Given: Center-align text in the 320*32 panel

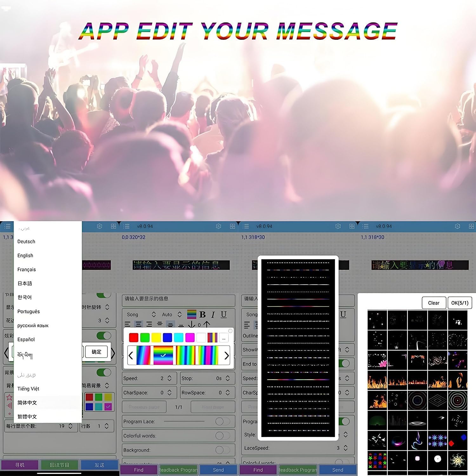Looking at the screenshot, I should tap(138, 324).
